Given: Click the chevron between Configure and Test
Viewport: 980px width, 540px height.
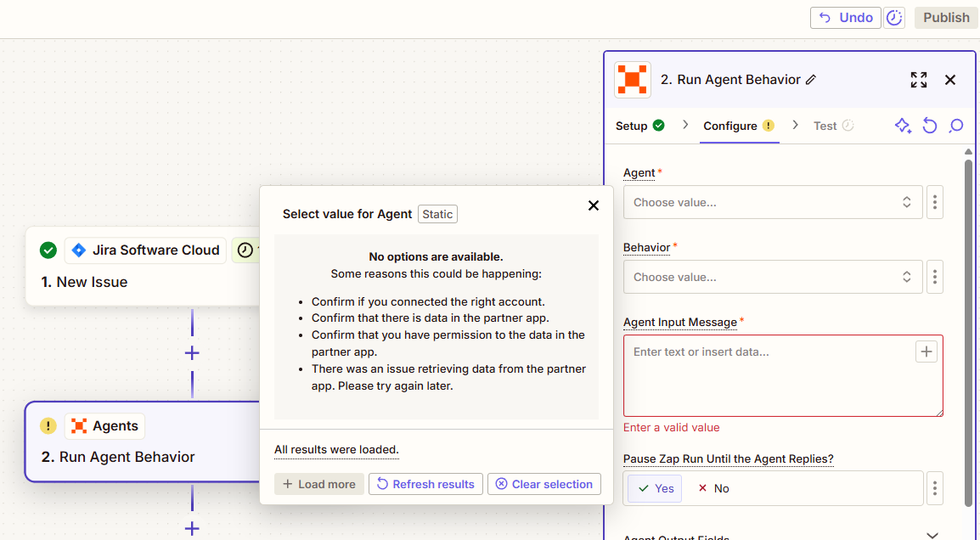Looking at the screenshot, I should (x=795, y=125).
